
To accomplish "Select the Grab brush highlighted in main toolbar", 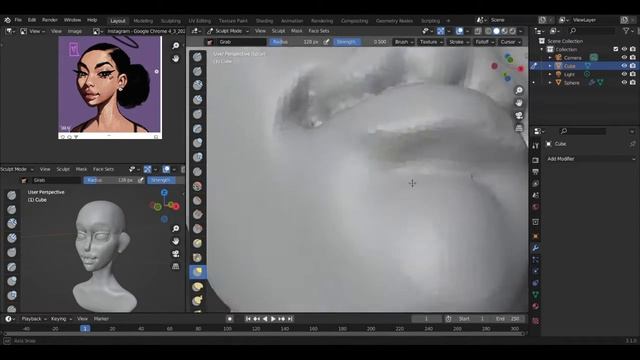I will click(x=198, y=272).
